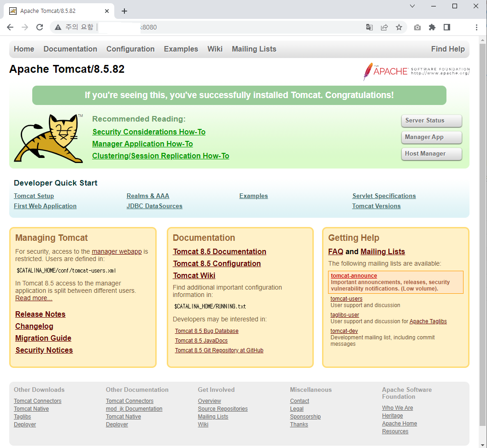Open Wiki in the navigation bar
Image resolution: width=487 pixels, height=448 pixels.
(x=215, y=49)
